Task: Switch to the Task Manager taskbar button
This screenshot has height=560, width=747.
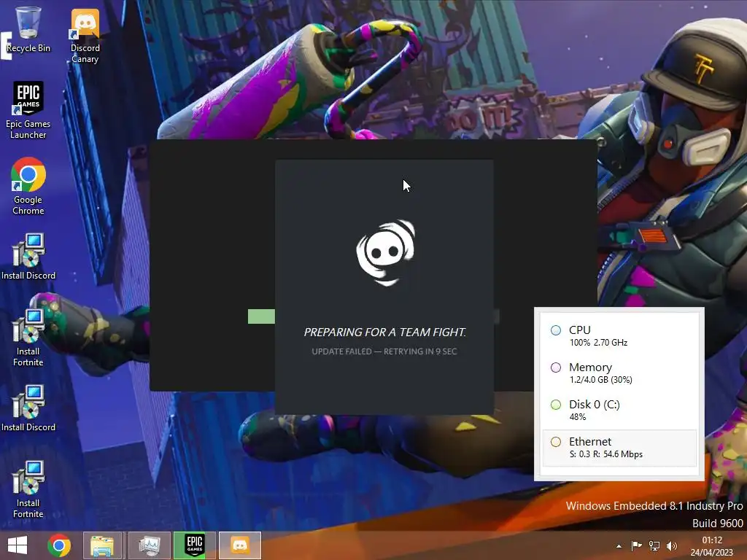Action: pos(149,545)
